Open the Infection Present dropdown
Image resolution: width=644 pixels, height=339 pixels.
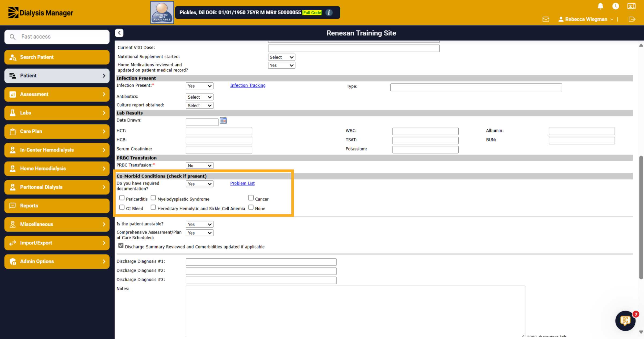199,86
